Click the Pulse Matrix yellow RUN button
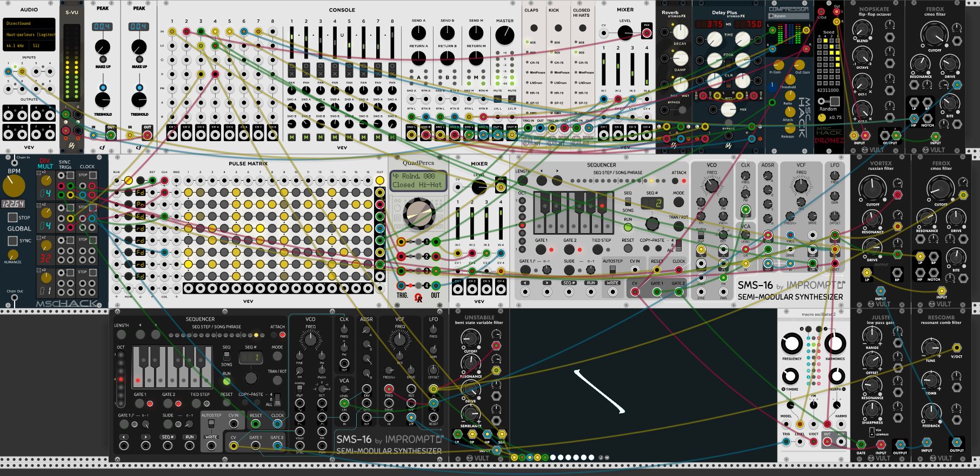This screenshot has height=476, width=980. pyautogui.click(x=129, y=180)
